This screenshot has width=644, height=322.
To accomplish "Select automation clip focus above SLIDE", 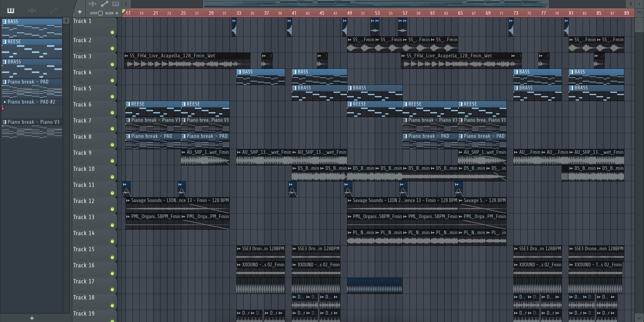I will coord(104,4).
